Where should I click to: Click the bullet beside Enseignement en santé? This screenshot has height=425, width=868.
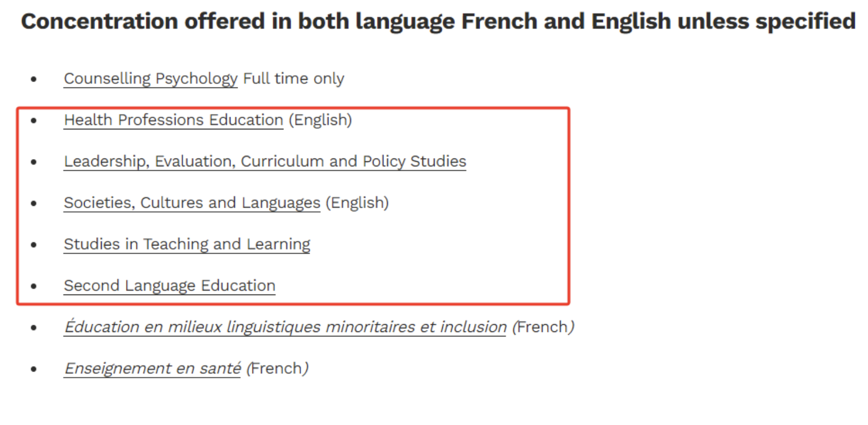tap(34, 369)
